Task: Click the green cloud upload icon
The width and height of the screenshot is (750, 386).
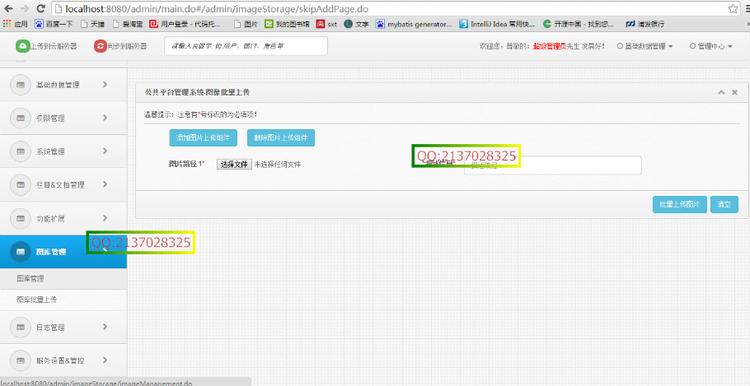Action: (22, 46)
